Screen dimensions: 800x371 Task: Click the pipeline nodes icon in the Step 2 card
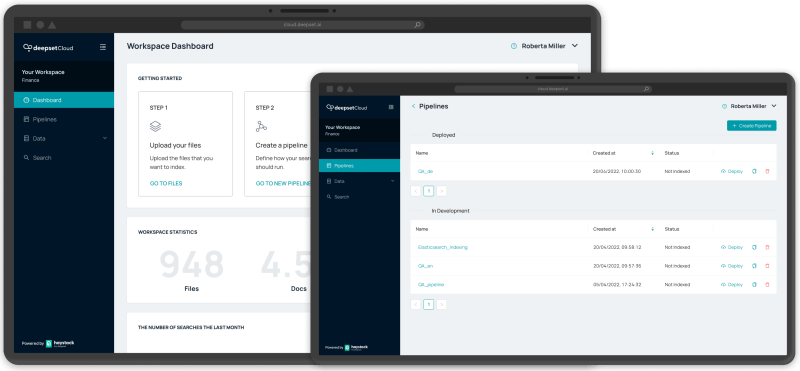point(261,126)
